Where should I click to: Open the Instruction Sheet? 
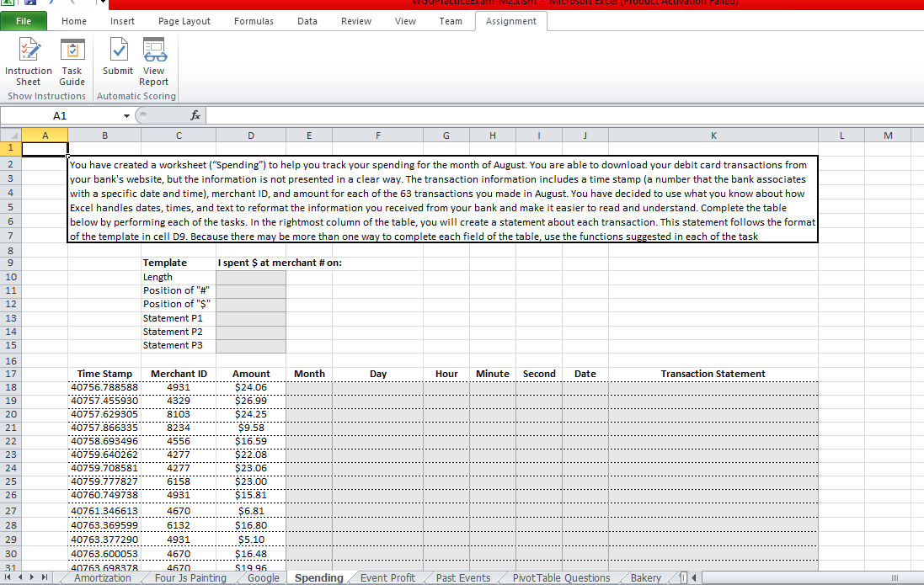29,61
